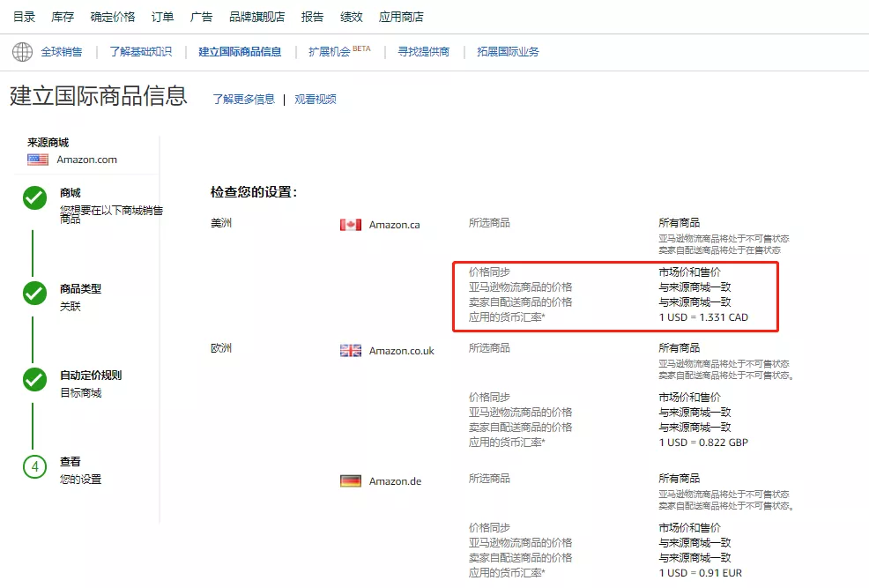Screen dimensions: 869x588
Task: Click the green checkmark on the 商城 step
Action: click(x=33, y=197)
